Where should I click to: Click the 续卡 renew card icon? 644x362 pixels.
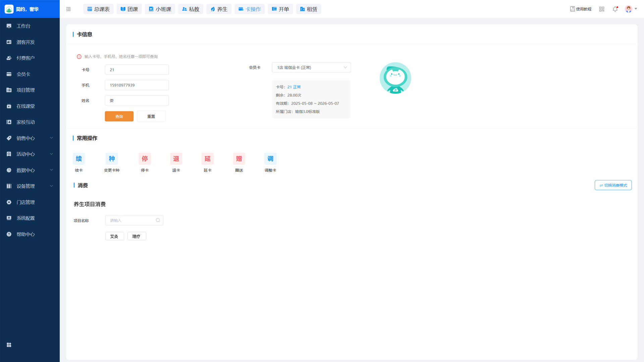pos(79,159)
